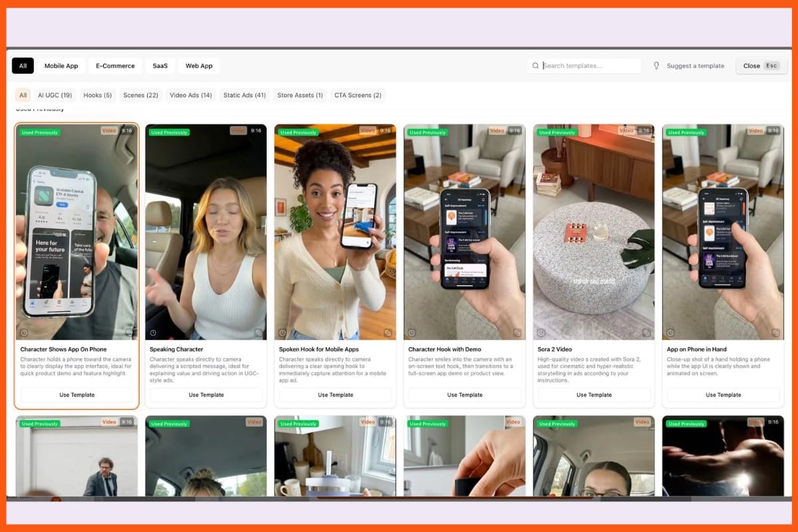Filter templates by AI UGC (19)
The height and width of the screenshot is (532, 798).
tap(55, 95)
